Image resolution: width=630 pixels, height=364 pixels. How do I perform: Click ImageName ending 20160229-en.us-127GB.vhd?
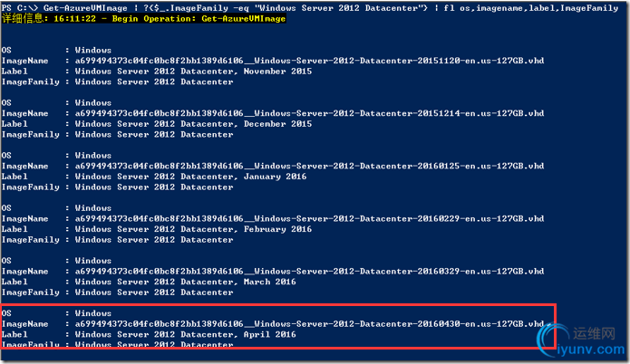(273, 218)
